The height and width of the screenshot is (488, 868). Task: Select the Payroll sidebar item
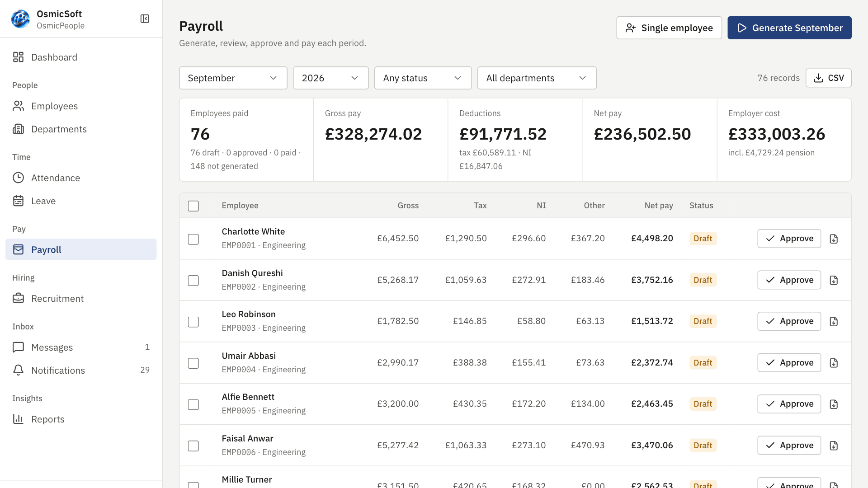[x=81, y=249]
